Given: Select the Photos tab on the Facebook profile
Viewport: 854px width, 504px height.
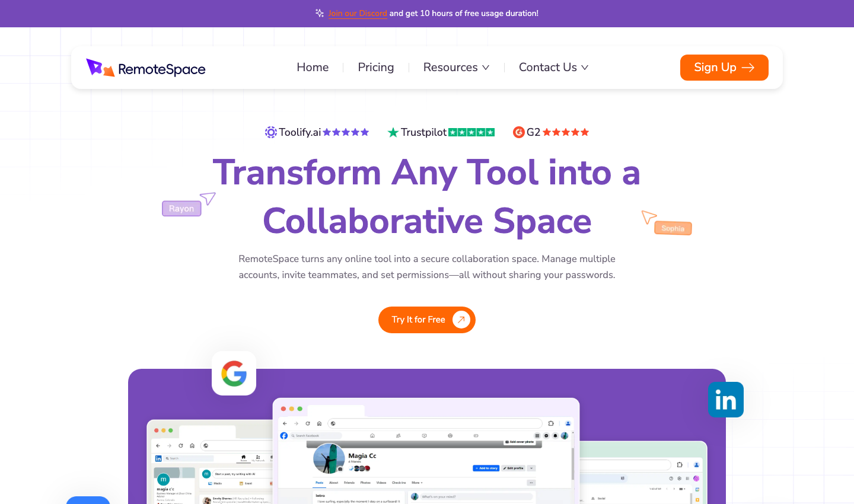Looking at the screenshot, I should [x=365, y=483].
